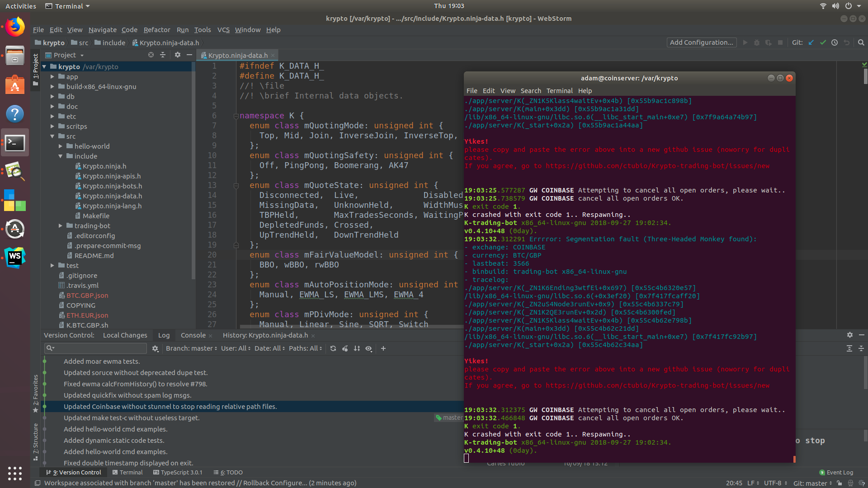Open the Git commit changes checkmark icon
This screenshot has width=868, height=488.
[823, 42]
